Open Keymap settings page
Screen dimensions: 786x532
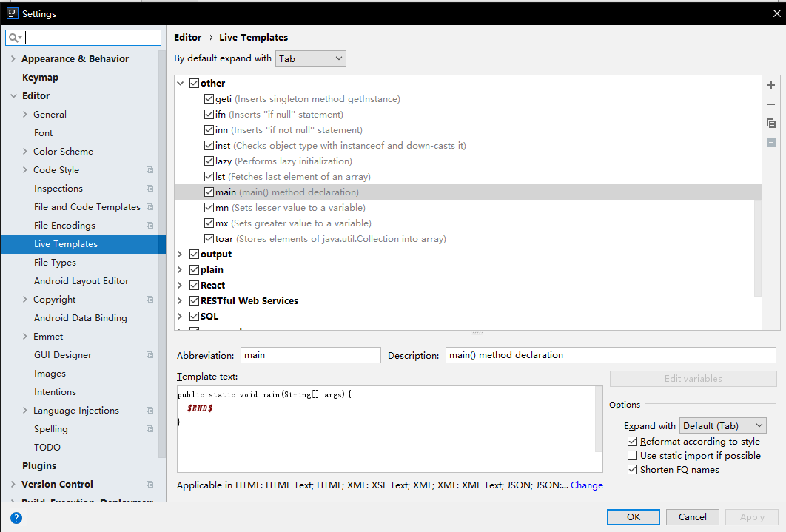(x=40, y=77)
